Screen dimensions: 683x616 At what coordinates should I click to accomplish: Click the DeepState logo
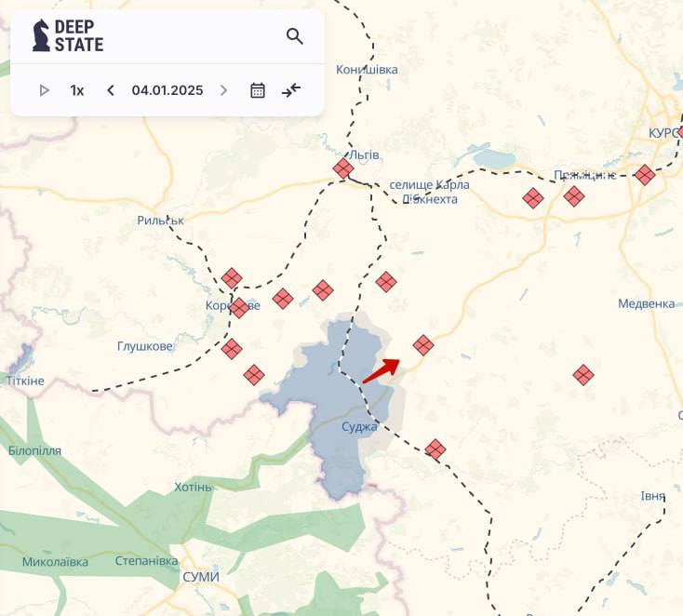pos(68,36)
